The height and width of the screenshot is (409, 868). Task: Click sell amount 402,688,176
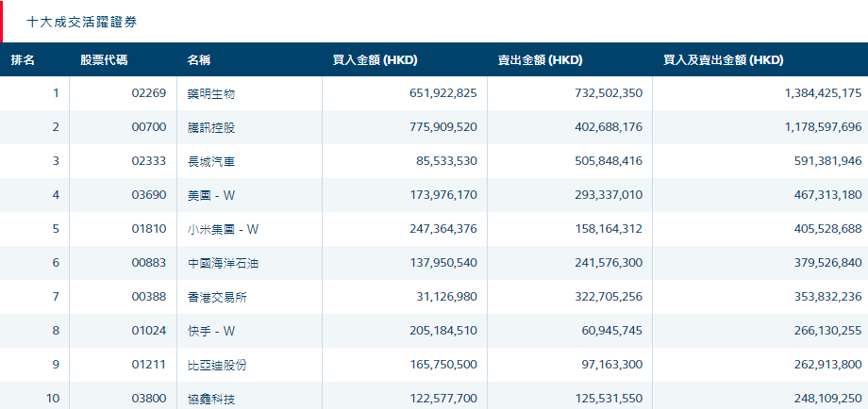click(609, 127)
